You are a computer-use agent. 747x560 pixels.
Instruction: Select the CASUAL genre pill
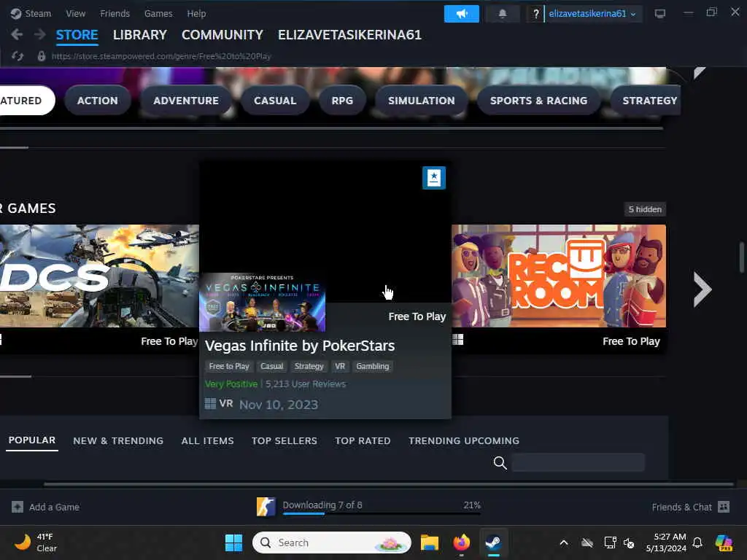275,101
